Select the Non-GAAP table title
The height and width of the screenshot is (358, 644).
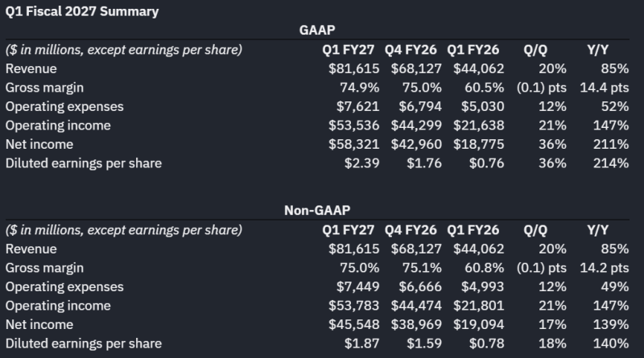point(317,210)
